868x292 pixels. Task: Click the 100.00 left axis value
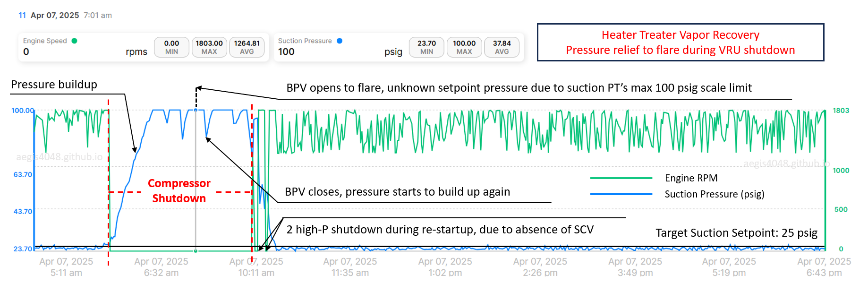22,111
